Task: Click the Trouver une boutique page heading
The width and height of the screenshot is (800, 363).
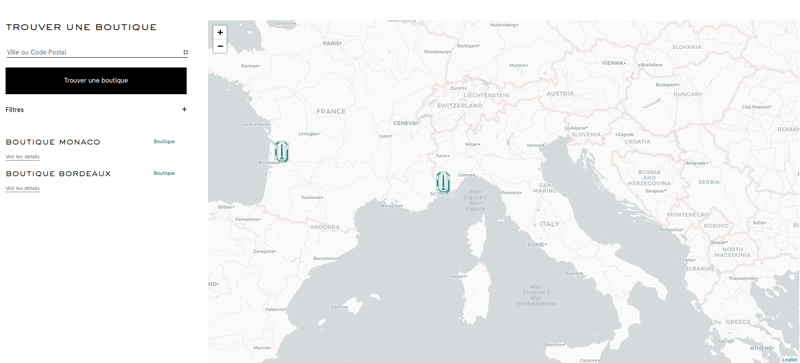Action: tap(81, 27)
